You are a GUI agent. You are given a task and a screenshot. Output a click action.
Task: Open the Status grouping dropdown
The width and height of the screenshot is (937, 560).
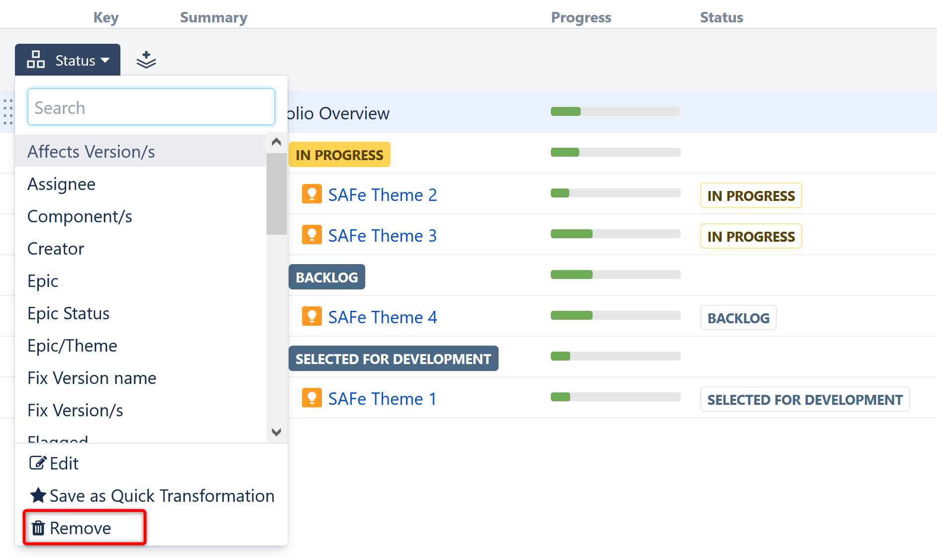(x=68, y=60)
